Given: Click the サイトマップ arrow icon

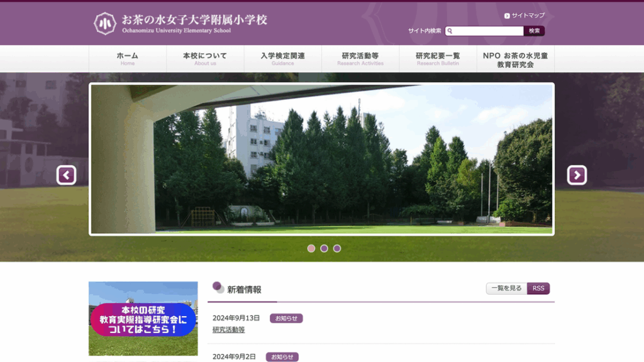Looking at the screenshot, I should [x=507, y=16].
